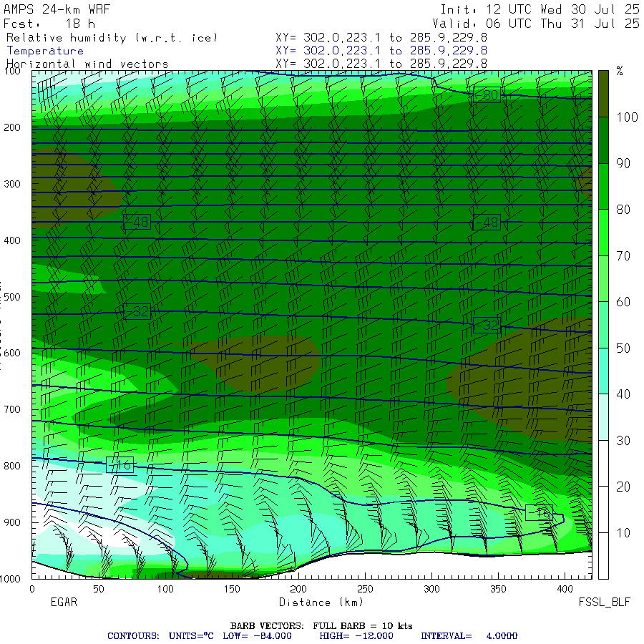644x644 pixels.
Task: Click the pressure-axis label "700"
Action: coord(12,409)
